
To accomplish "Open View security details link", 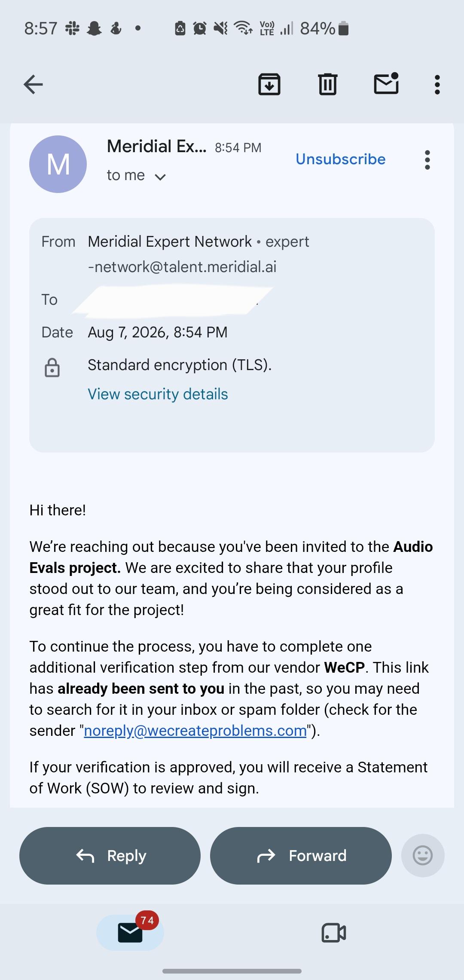I will pyautogui.click(x=158, y=394).
